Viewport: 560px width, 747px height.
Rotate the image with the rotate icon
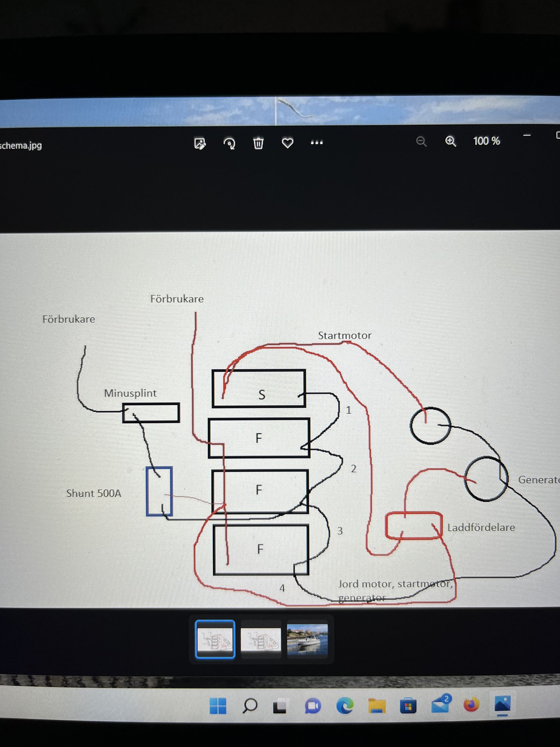coord(229,143)
